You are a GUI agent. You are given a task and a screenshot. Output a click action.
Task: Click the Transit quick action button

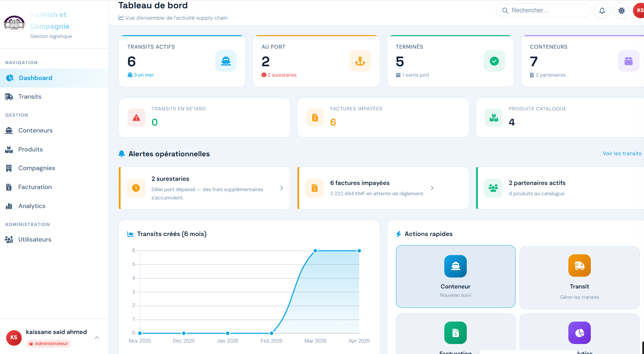pyautogui.click(x=579, y=277)
